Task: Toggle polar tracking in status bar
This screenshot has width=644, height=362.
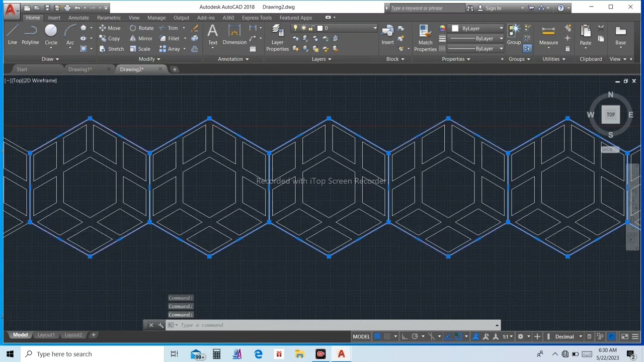Action: pos(415,336)
